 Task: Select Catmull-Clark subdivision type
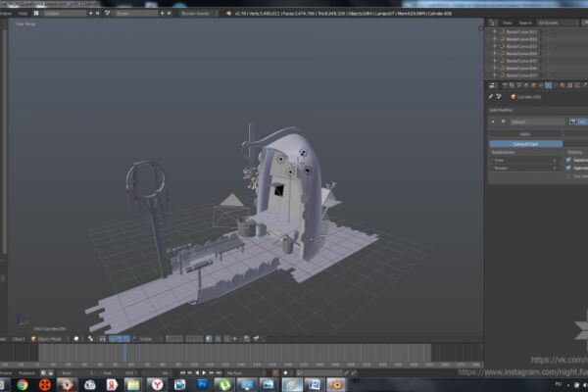click(x=525, y=144)
